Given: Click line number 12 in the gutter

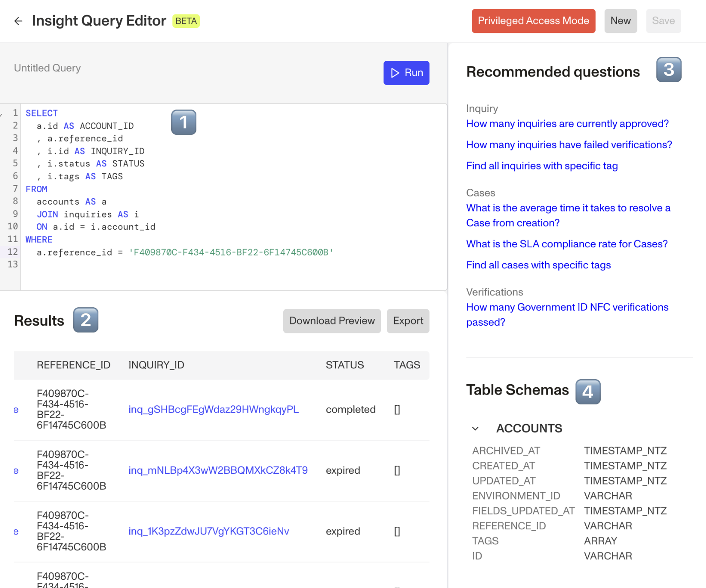Looking at the screenshot, I should click(13, 252).
